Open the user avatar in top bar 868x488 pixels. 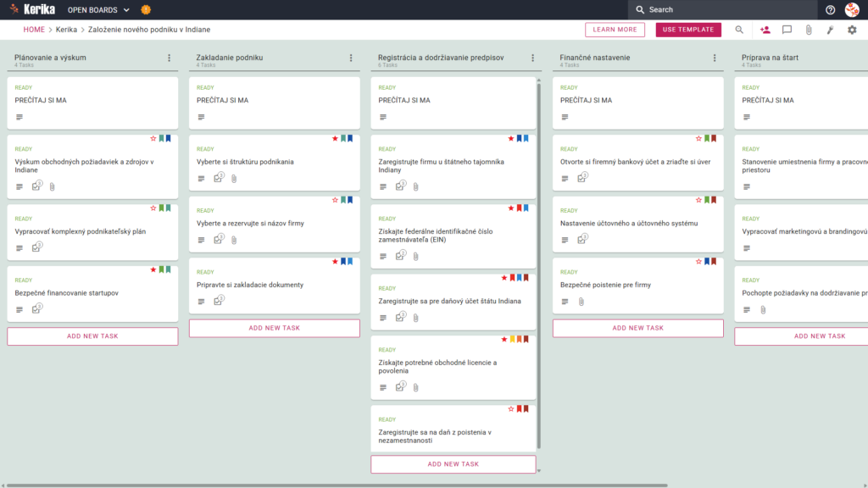click(852, 10)
